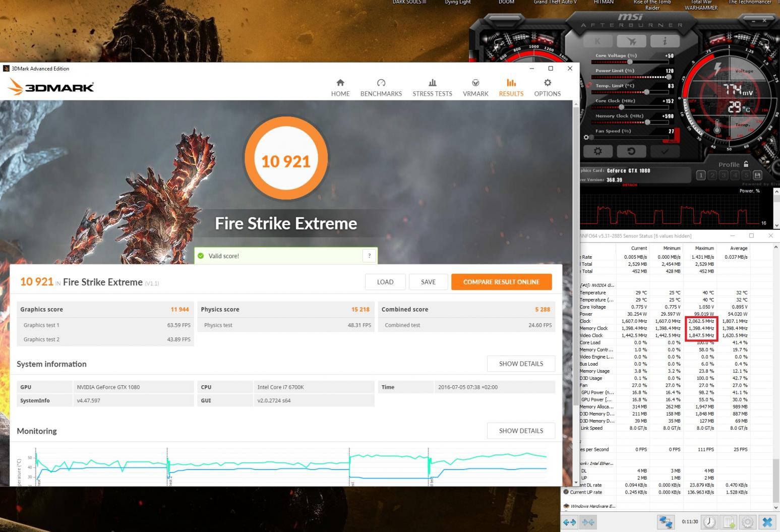Screen dimensions: 780x532
Task: Select Afterburner profile slot 5
Action: click(x=746, y=175)
